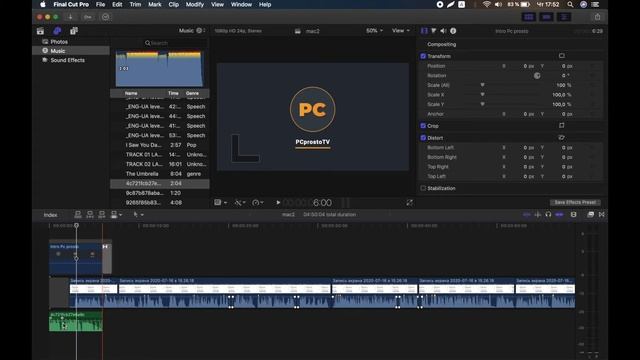Viewport: 640px width, 360px height.
Task: Uncheck the Crop checkbox
Action: 423,126
